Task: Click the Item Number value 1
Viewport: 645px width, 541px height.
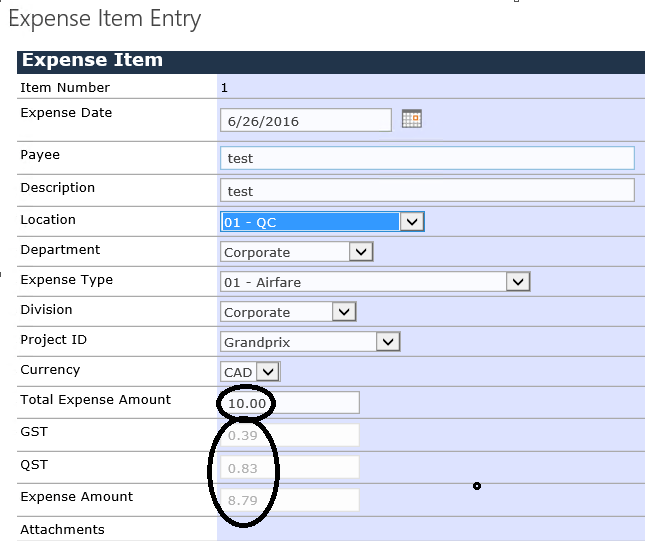Action: tap(224, 88)
